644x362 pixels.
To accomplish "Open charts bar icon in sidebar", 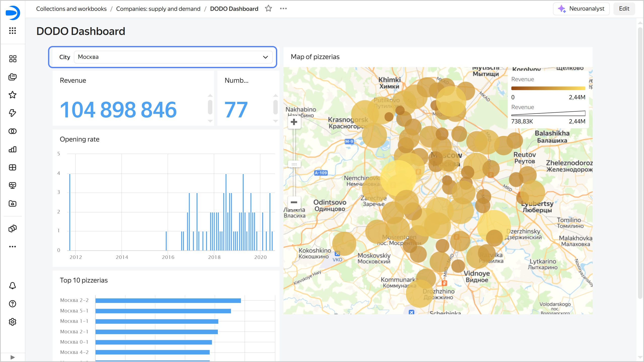I will [x=13, y=149].
